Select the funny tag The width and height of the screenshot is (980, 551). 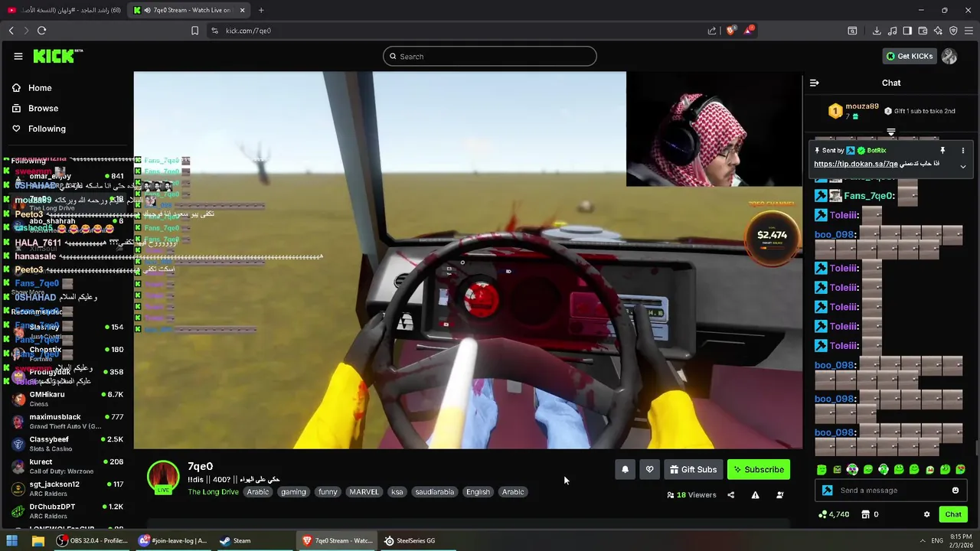point(328,492)
